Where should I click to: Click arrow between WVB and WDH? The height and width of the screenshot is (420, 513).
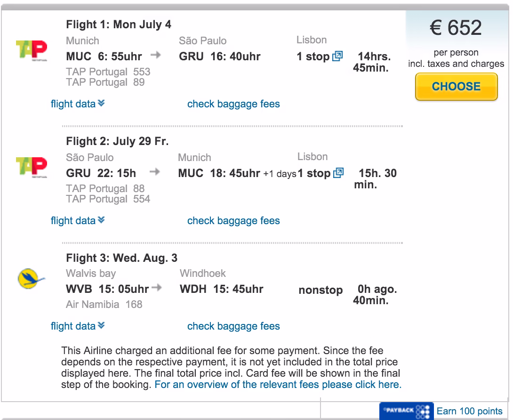point(158,288)
